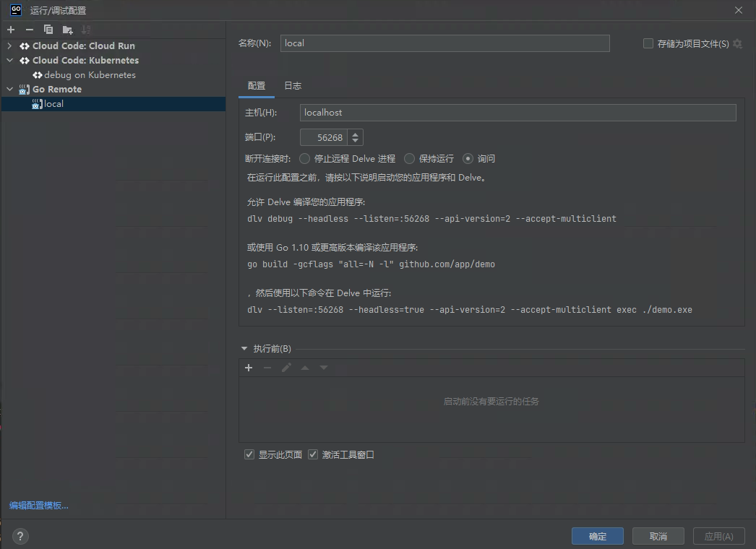Switch to the 日志 tab
756x549 pixels.
(x=293, y=86)
